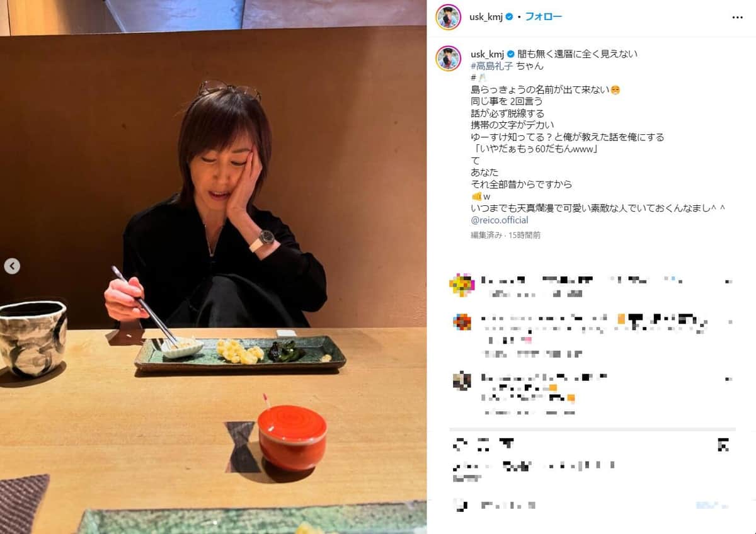The height and width of the screenshot is (534, 756).
Task: Click the comment speech bubble icon
Action: pos(483,445)
